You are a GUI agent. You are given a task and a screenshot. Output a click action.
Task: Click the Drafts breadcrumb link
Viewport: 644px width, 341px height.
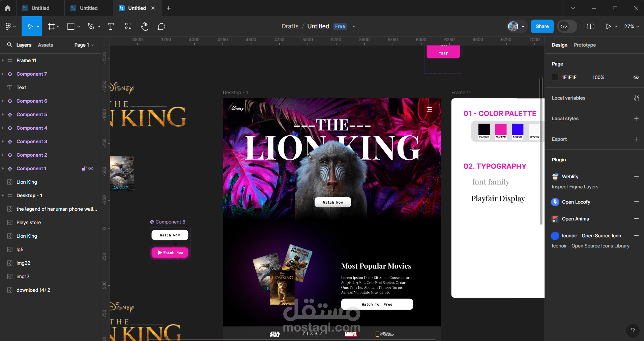pyautogui.click(x=290, y=26)
